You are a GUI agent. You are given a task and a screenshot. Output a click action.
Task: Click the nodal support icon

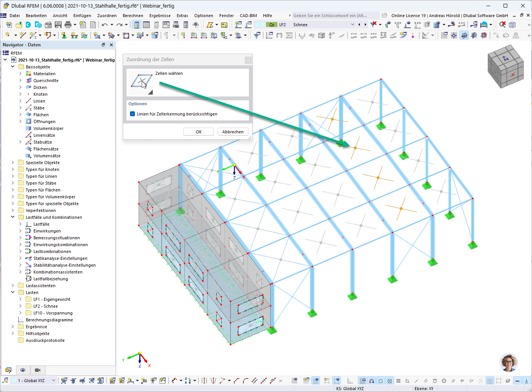coord(64,35)
